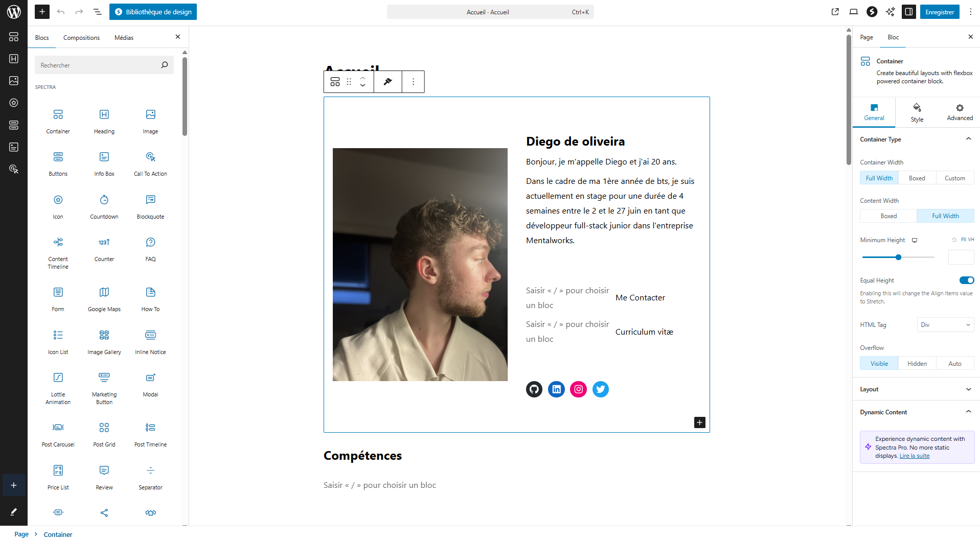Click the Enregistrer button

coord(940,12)
